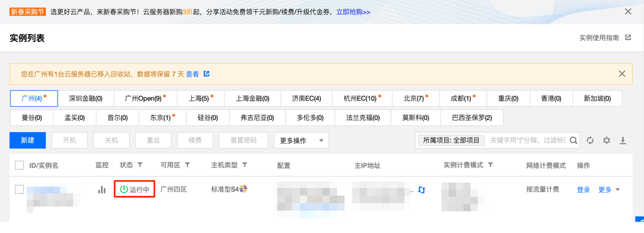Switch to the 巴西圣保罗(2) region tab
The image size is (644, 233).
click(472, 117)
